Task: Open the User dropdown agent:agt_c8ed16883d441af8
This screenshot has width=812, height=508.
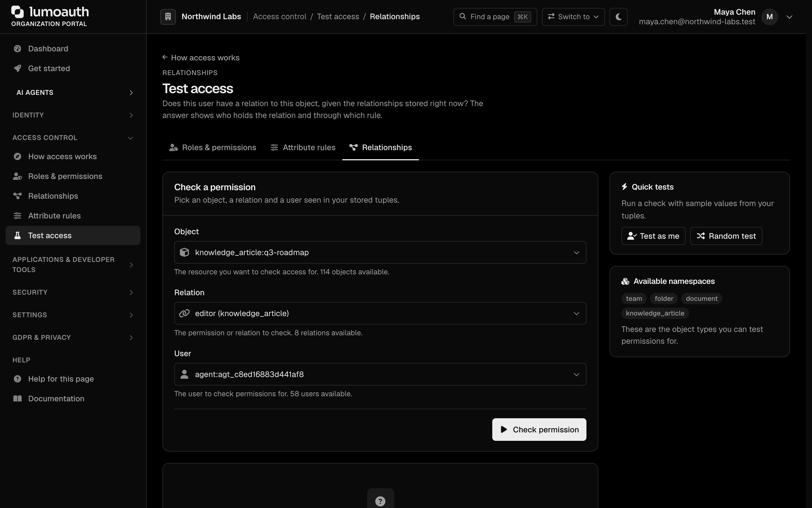Action: coord(380,374)
